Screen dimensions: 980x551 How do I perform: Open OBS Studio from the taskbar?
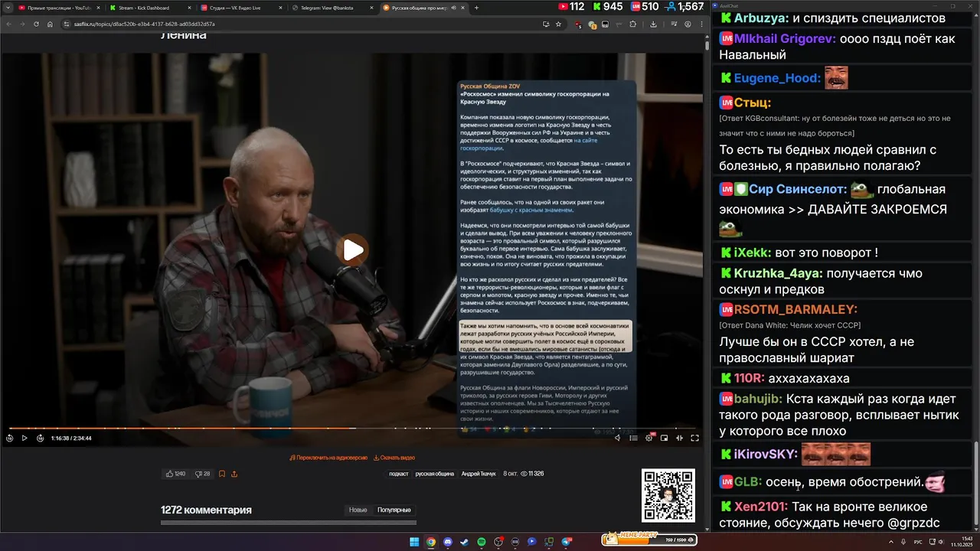pos(498,542)
